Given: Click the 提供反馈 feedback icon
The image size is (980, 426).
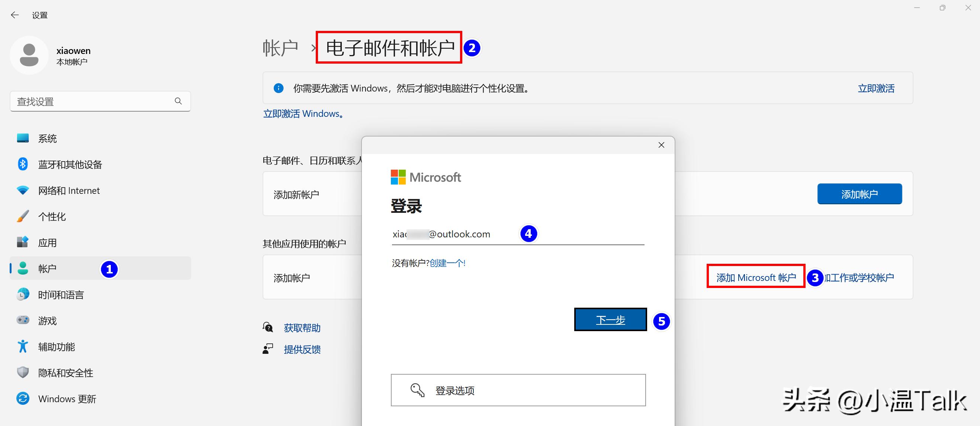Looking at the screenshot, I should tap(268, 349).
